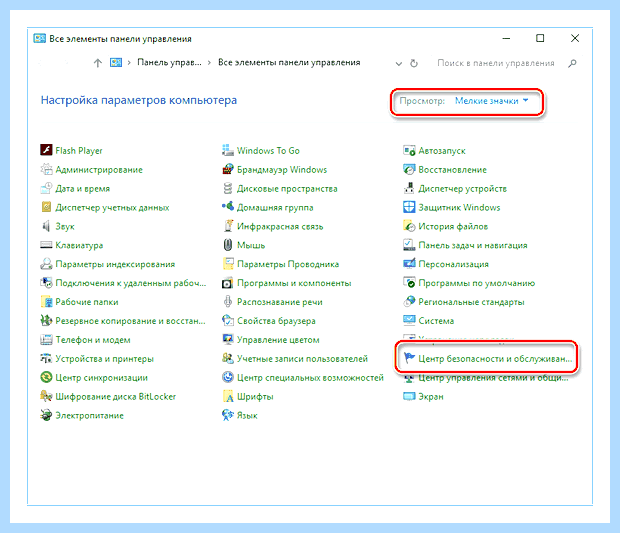Click the Автозапуск icon
Image resolution: width=620 pixels, height=533 pixels.
tap(409, 150)
